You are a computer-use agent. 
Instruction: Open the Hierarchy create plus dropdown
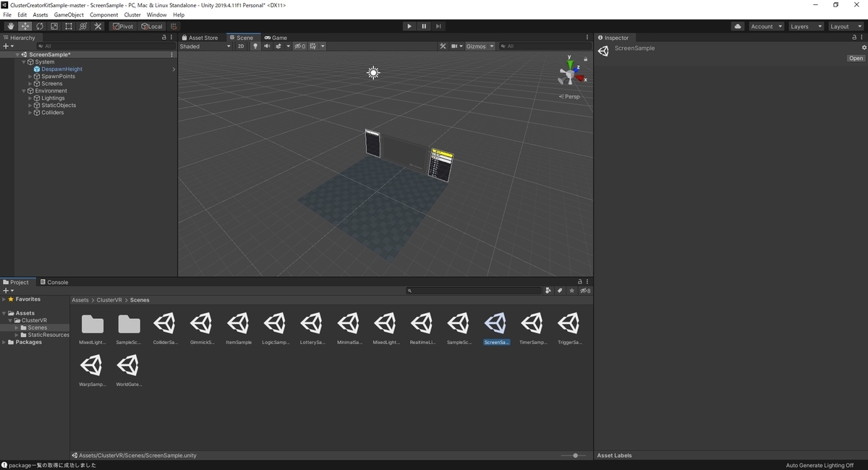pyautogui.click(x=8, y=46)
